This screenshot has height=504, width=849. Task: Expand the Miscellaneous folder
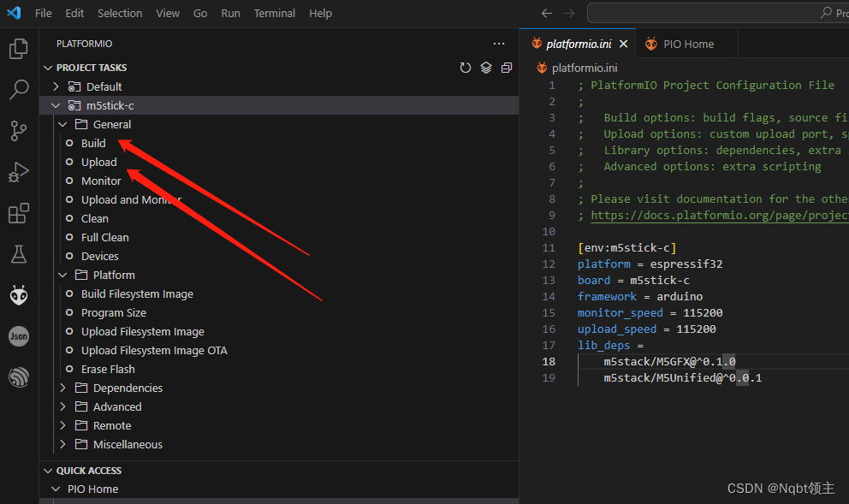pos(62,444)
